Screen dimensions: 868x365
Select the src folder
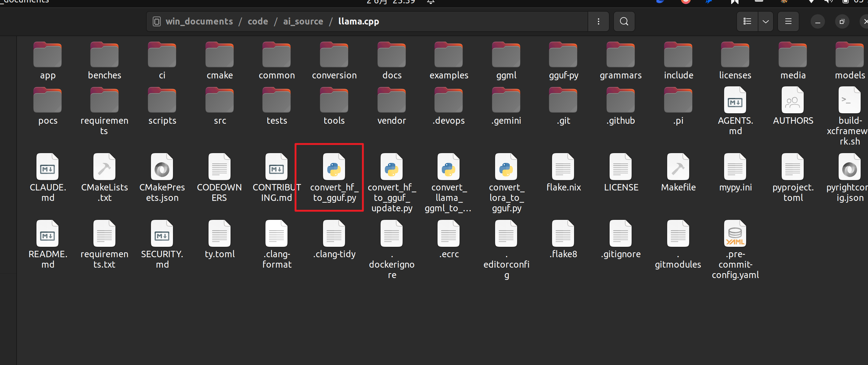pos(220,106)
